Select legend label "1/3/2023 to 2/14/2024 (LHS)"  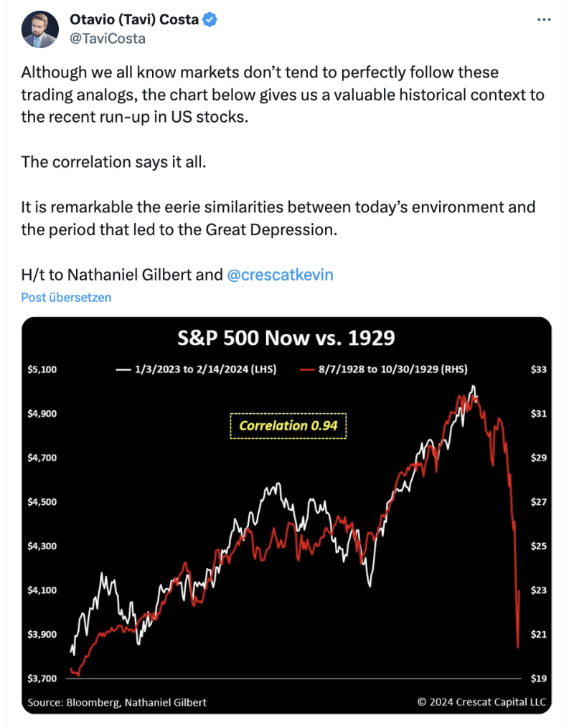click(x=205, y=369)
